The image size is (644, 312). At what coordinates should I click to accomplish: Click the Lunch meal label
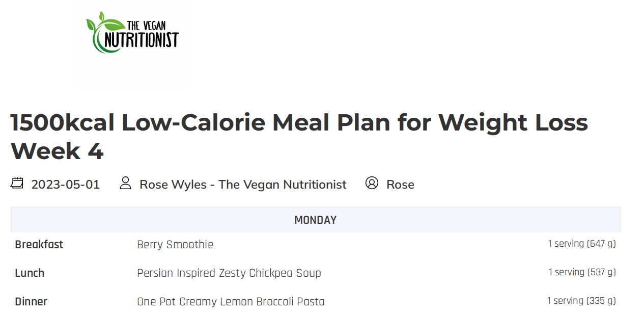click(30, 273)
